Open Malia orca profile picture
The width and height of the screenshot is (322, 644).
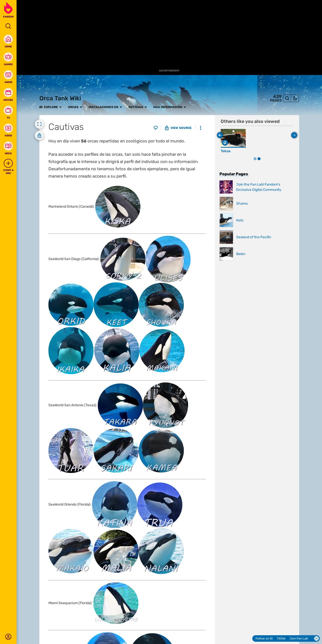point(116,551)
